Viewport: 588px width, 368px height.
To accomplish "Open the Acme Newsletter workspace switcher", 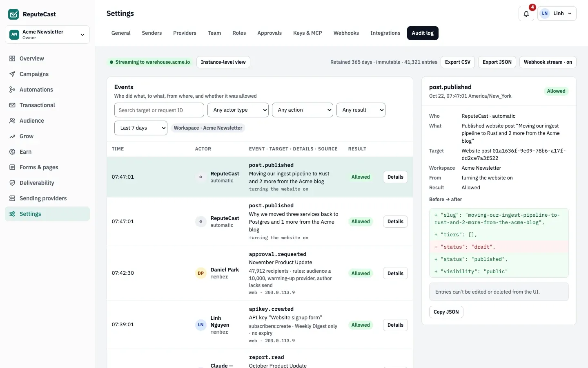I will click(x=47, y=34).
